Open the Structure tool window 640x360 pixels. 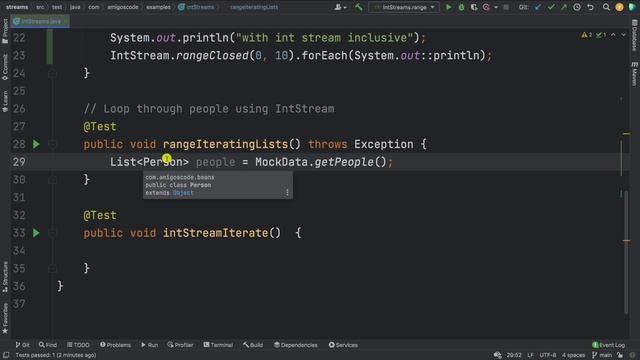5,277
